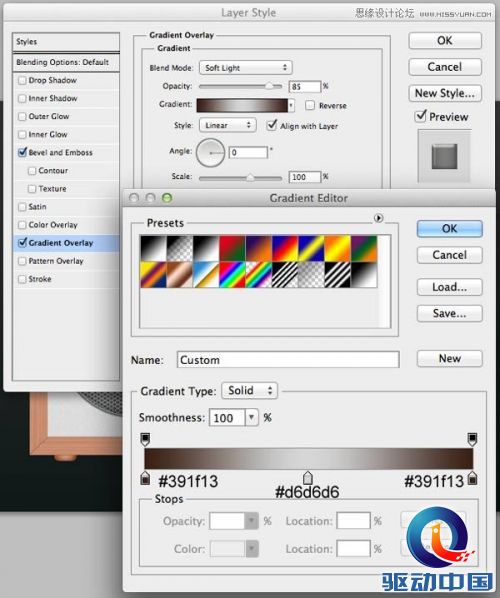
Task: Select the middle #d6d6d6 color stop
Action: point(308,478)
